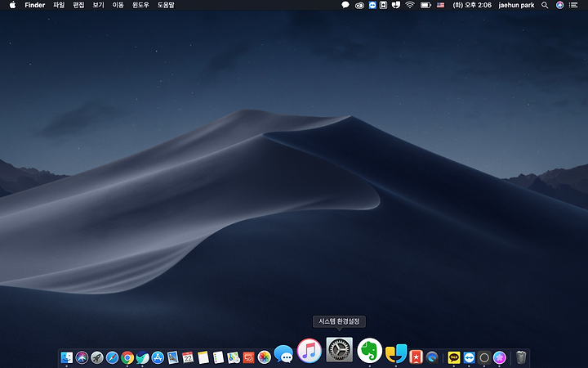
Task: Open Notification Center list icon
Action: 573,5
